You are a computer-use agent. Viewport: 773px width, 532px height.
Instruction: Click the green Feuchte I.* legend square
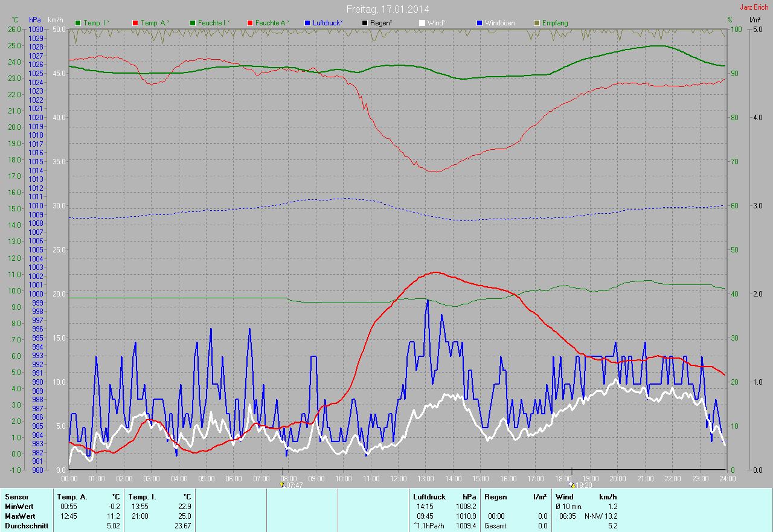click(x=193, y=23)
